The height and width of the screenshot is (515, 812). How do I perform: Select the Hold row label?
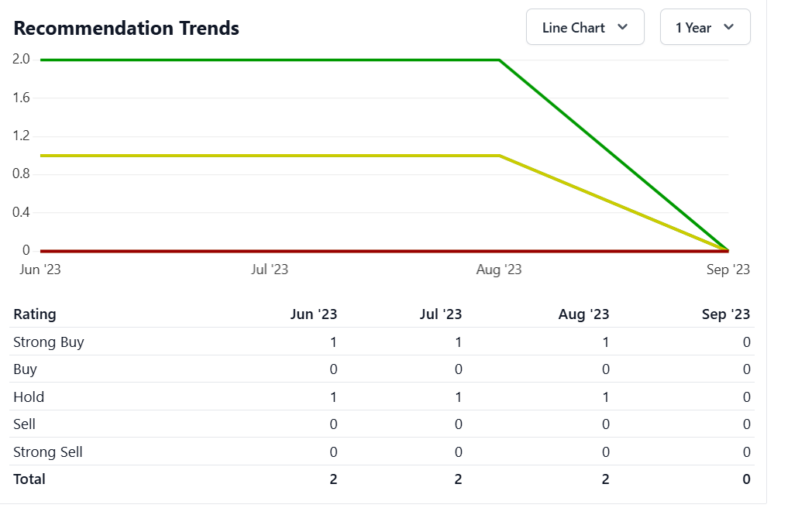(29, 397)
